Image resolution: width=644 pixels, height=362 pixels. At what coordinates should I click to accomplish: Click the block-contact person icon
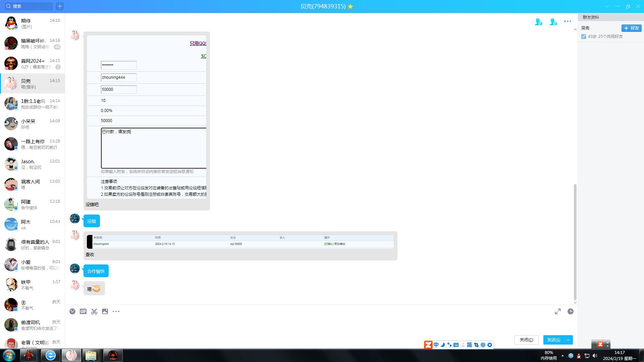[553, 22]
